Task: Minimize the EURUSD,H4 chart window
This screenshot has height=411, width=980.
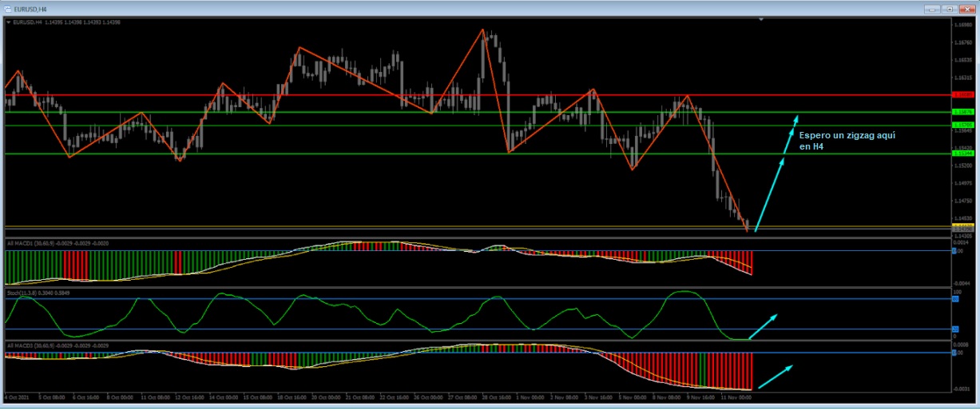Action: (x=932, y=9)
